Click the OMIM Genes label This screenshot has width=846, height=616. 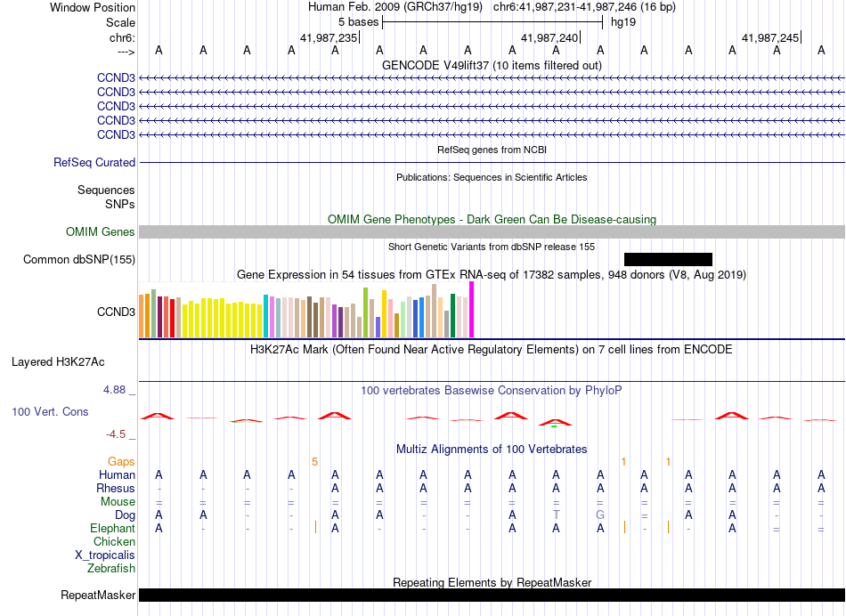pos(100,232)
